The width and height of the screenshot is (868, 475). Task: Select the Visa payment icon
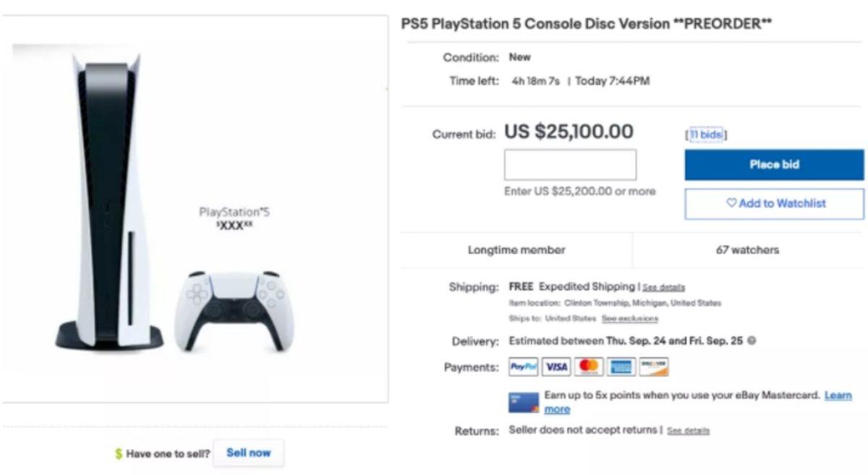point(556,367)
